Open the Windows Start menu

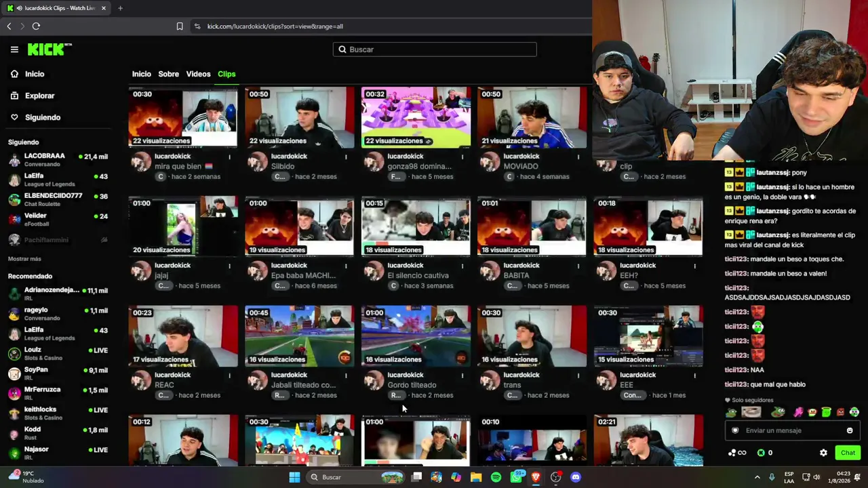294,477
